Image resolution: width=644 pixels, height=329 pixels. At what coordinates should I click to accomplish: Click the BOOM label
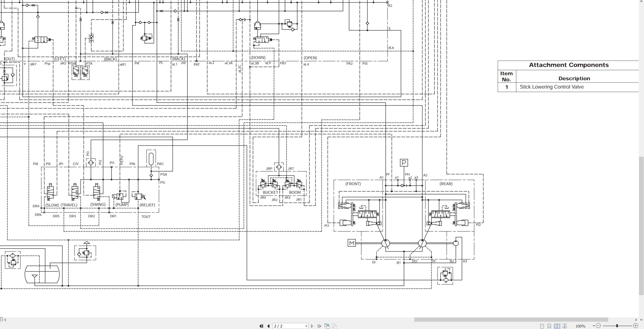point(295,192)
